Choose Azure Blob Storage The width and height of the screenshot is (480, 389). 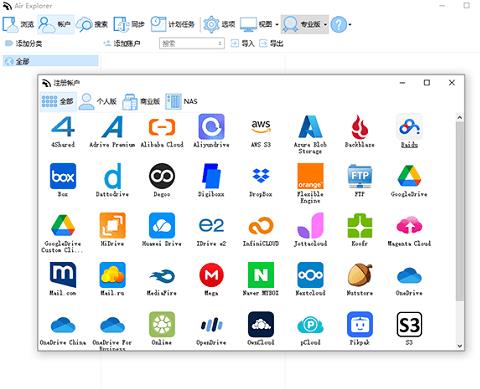(x=310, y=134)
